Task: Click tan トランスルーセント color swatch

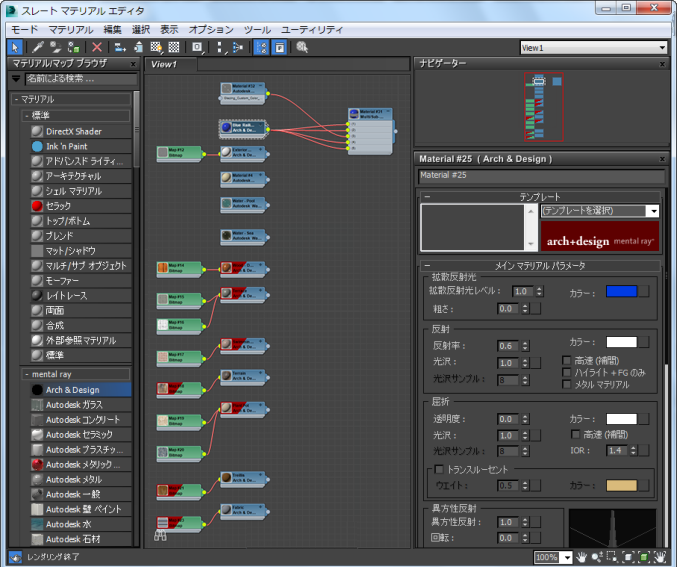Action: pos(621,485)
